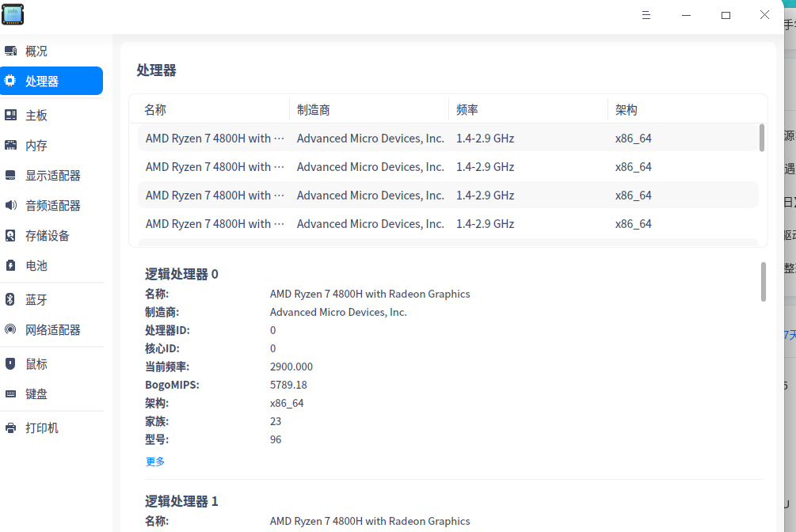
Task: Click the 逻辑处理器 0 heading
Action: [x=181, y=274]
